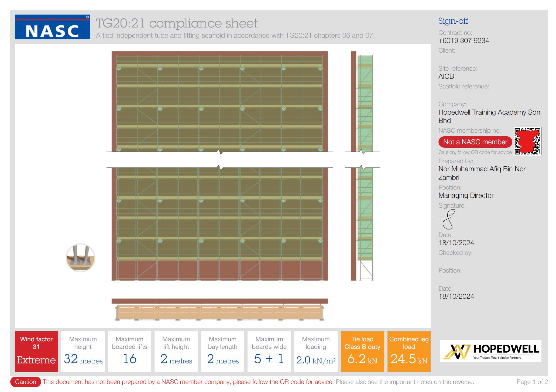Click the red Caution badge at bottom

pos(26,382)
